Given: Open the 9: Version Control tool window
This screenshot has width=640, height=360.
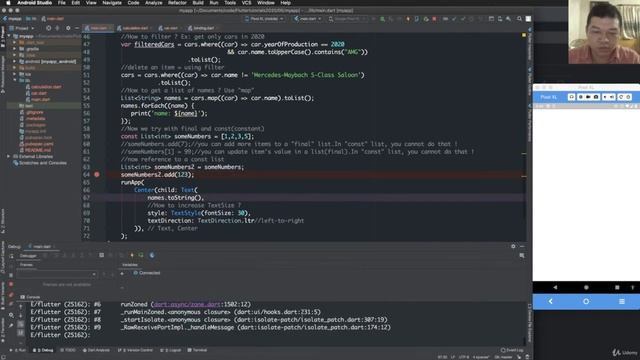Looking at the screenshot, I should [136, 350].
